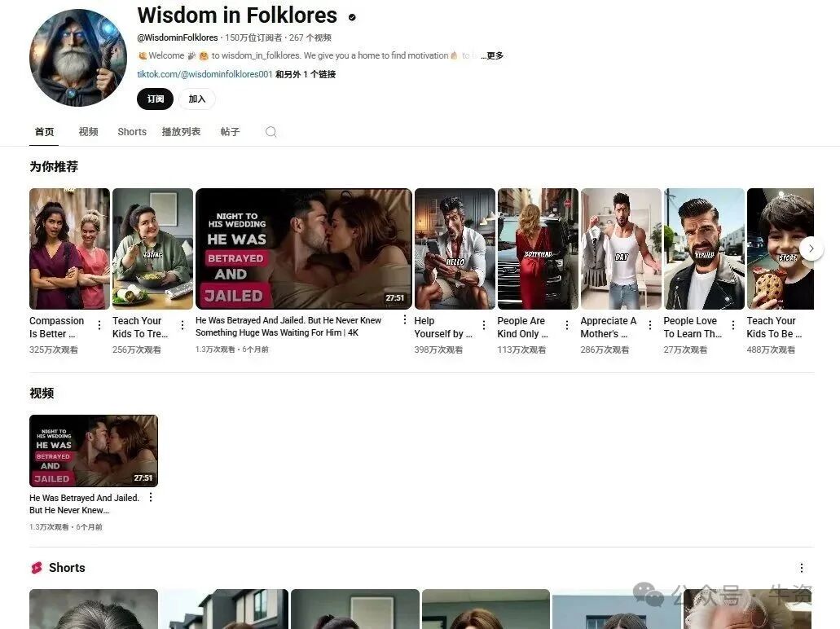Viewport: 840px width, 629px height.
Task: Open options menu for Appreciate A Mother's video
Action: [x=650, y=325]
